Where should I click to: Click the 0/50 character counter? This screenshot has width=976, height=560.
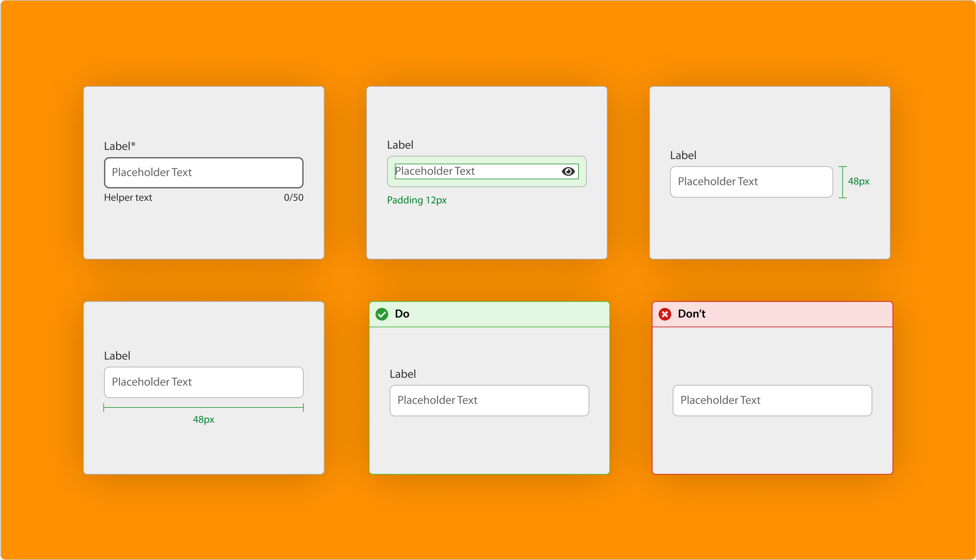tap(293, 197)
